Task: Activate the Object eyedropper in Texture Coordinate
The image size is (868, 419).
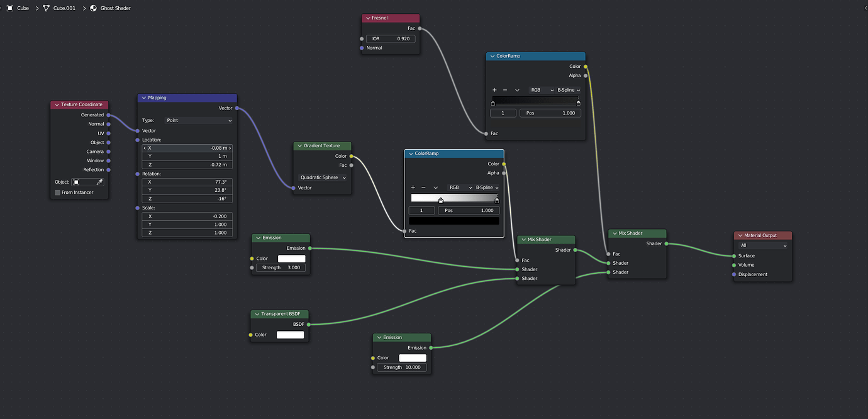Action: coord(99,182)
